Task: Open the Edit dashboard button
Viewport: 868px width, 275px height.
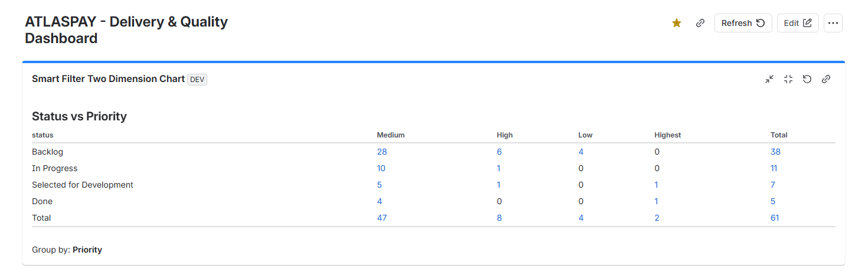Action: click(798, 23)
